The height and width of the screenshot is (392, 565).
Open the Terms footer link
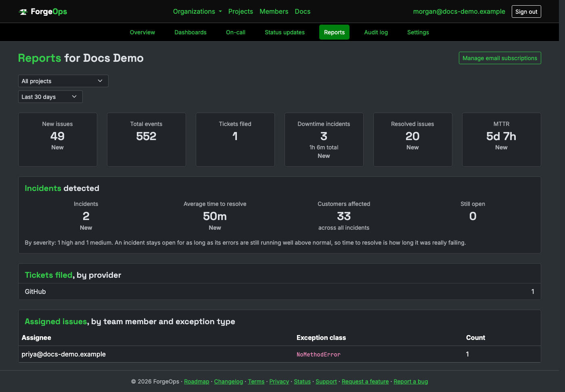click(256, 382)
